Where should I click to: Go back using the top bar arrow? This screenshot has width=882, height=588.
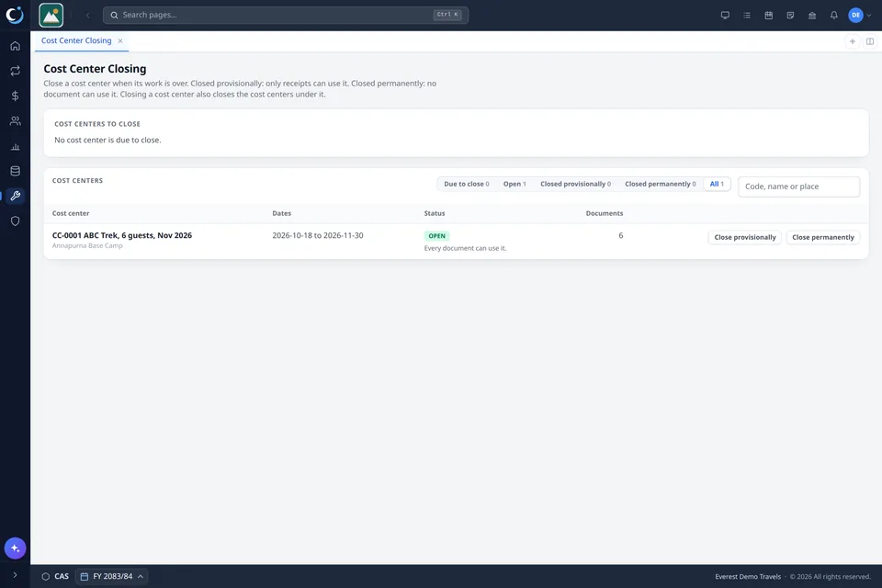pos(88,16)
